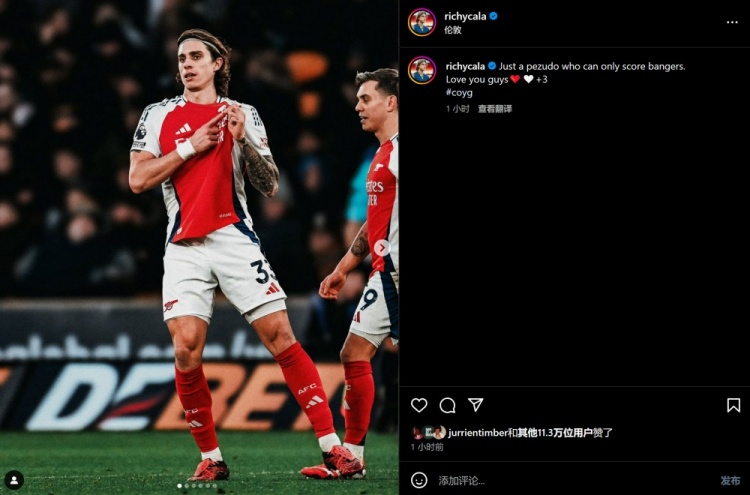Advance to the next photo with carousel arrow
The height and width of the screenshot is (495, 750).
[x=381, y=248]
